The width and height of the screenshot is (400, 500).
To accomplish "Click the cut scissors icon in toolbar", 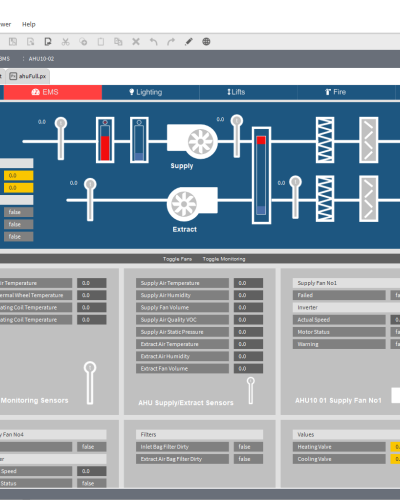I will 65,42.
